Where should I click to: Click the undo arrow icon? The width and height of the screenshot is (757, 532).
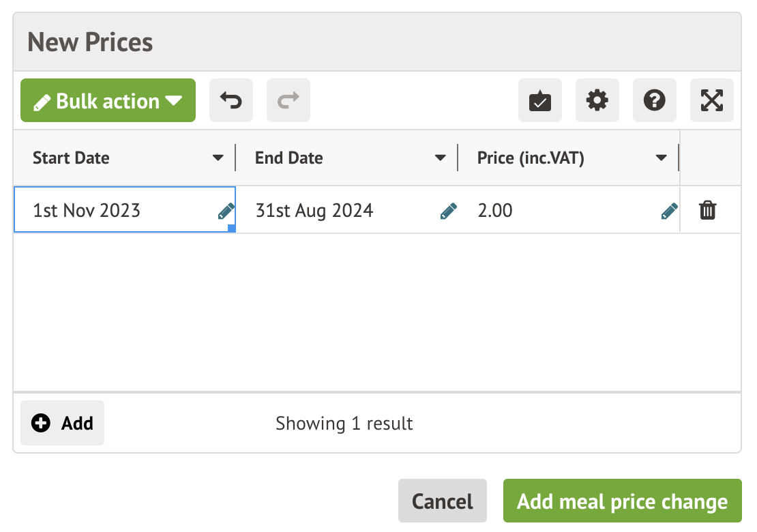click(x=231, y=101)
